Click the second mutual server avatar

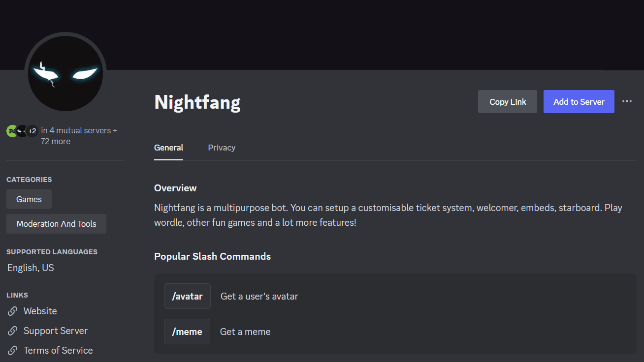[22, 130]
